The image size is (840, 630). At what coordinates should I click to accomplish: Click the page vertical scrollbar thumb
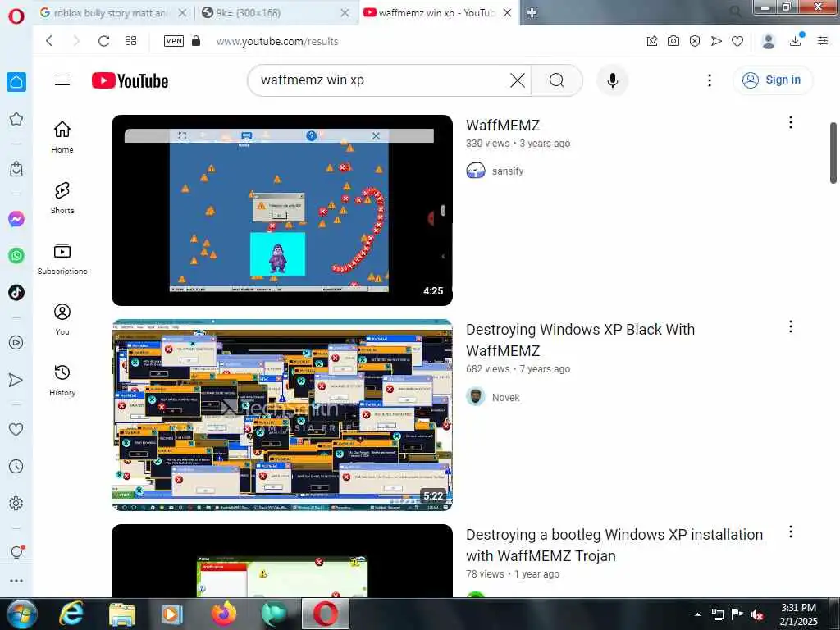(x=833, y=153)
